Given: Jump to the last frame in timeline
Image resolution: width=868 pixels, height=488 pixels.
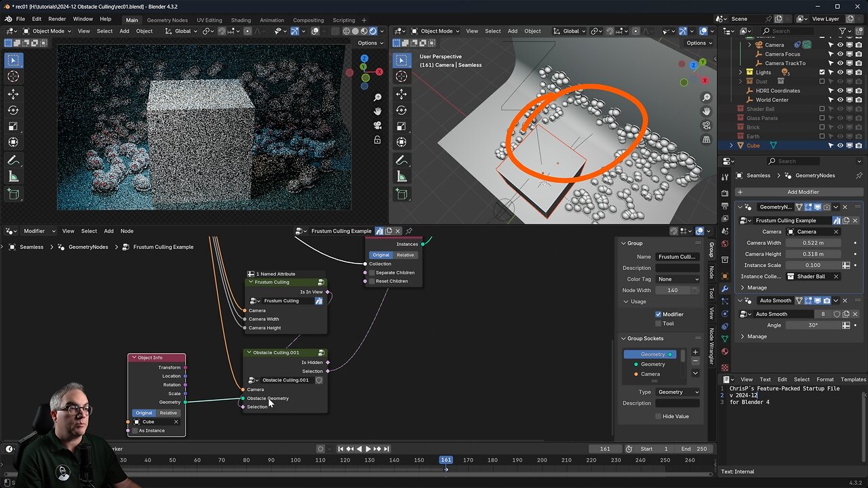Looking at the screenshot, I should pyautogui.click(x=387, y=449).
